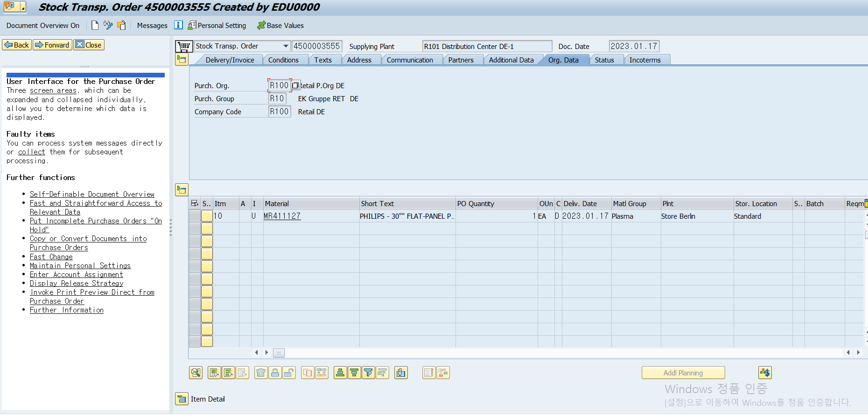Image resolution: width=868 pixels, height=416 pixels.
Task: Close the help panel with Close button
Action: coord(89,45)
